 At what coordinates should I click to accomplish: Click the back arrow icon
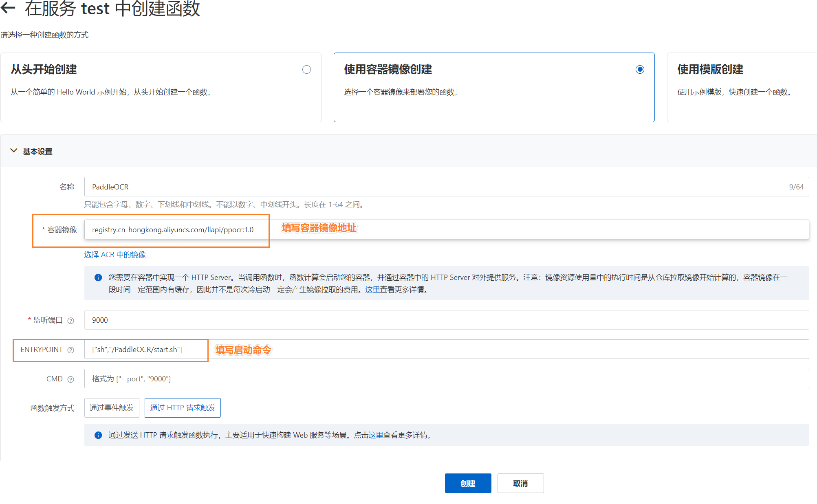[8, 8]
